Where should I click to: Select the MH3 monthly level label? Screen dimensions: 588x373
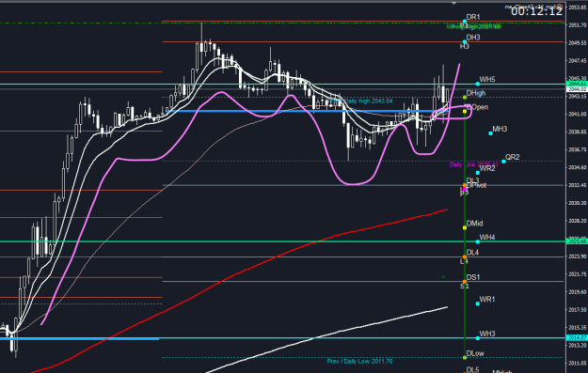[x=500, y=130]
